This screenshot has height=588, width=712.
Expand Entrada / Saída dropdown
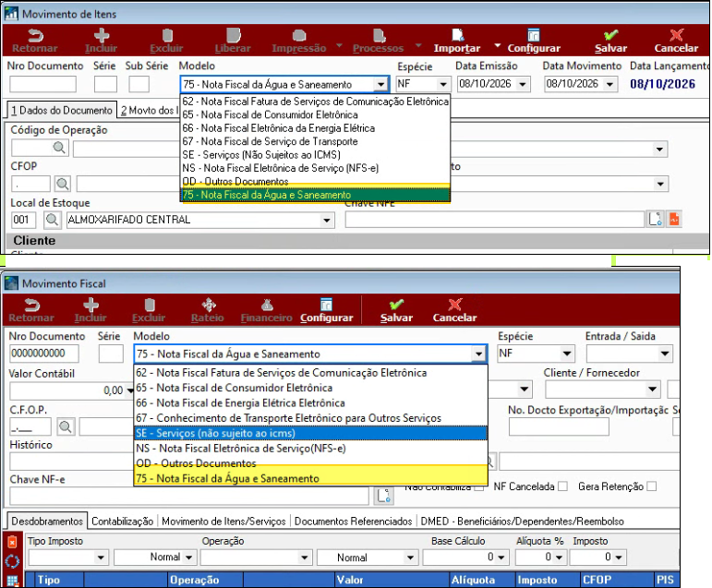pyautogui.click(x=665, y=354)
